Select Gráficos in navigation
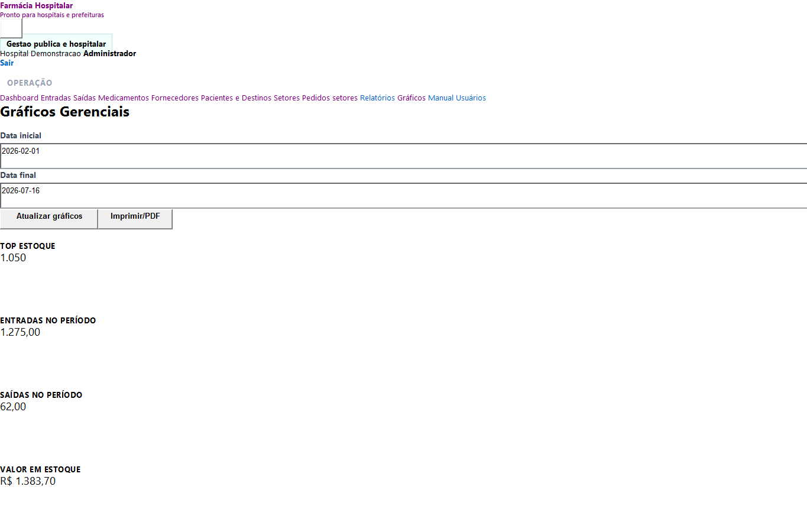 (411, 98)
